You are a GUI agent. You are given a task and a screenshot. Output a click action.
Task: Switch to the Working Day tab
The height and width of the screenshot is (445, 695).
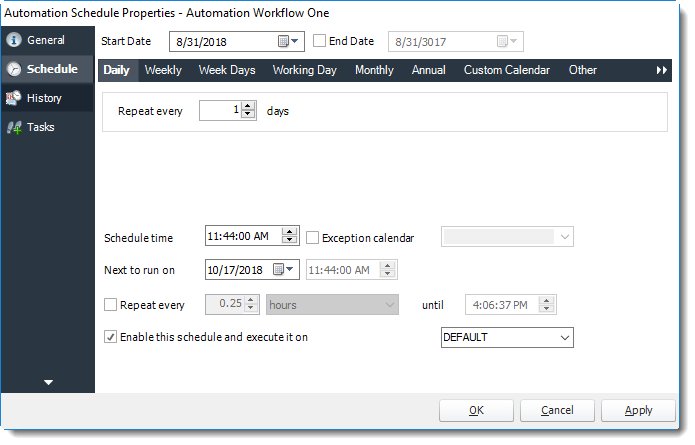pyautogui.click(x=305, y=70)
